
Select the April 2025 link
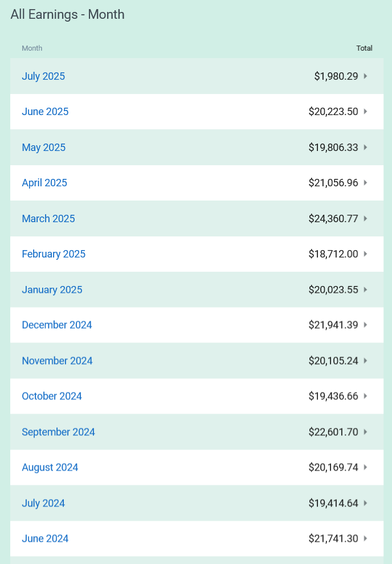44,183
